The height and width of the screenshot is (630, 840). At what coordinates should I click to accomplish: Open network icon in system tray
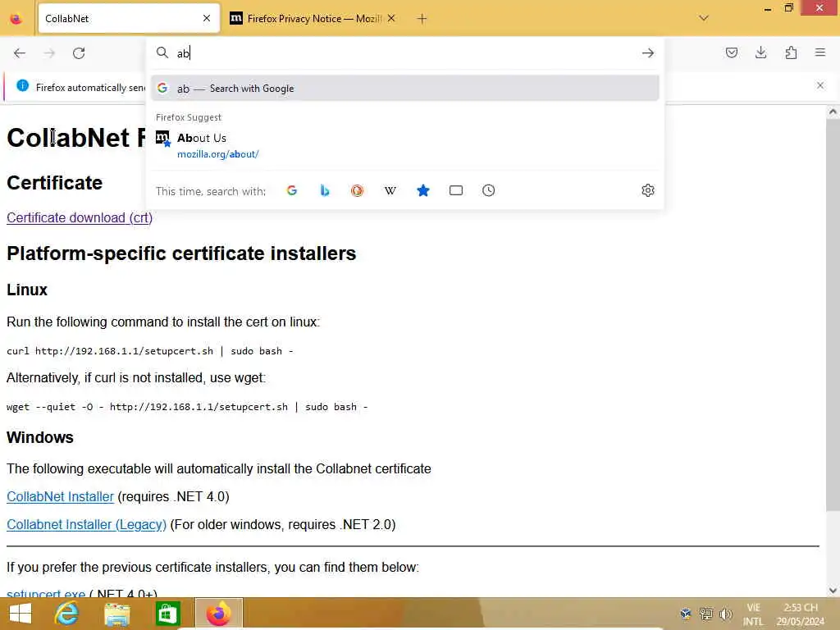[x=706, y=614]
